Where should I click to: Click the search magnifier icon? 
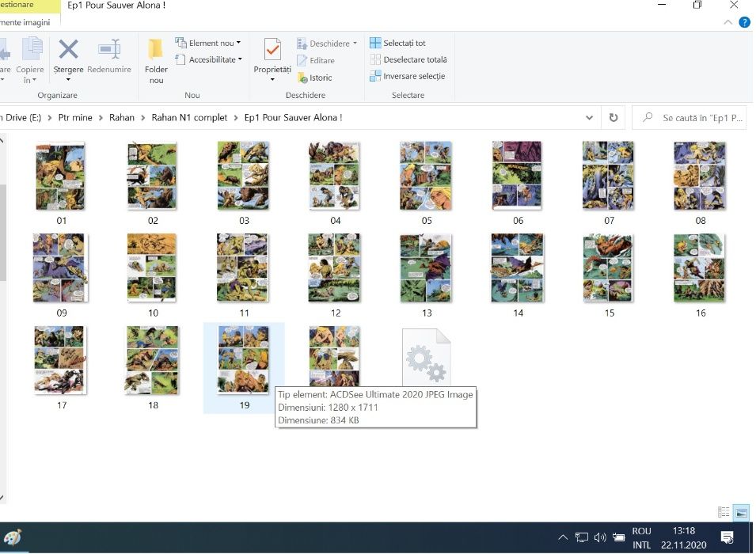click(648, 117)
